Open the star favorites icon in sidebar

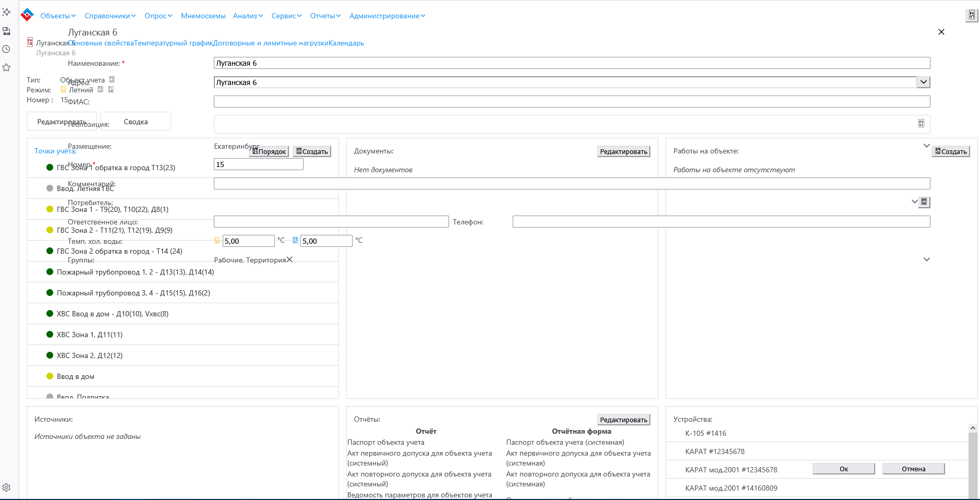[x=6, y=67]
